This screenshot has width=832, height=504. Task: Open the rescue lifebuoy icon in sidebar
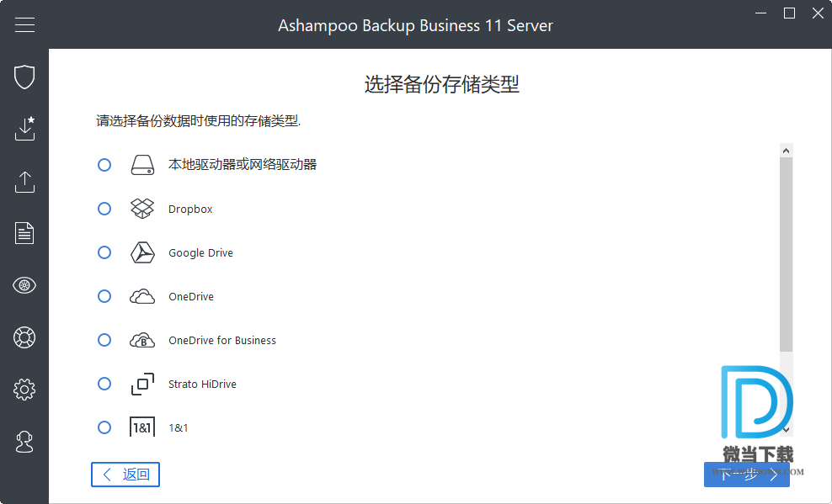pyautogui.click(x=24, y=337)
